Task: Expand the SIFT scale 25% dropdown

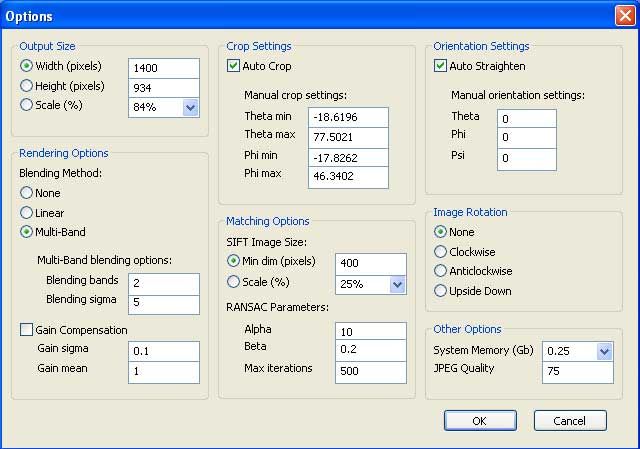Action: pyautogui.click(x=397, y=284)
